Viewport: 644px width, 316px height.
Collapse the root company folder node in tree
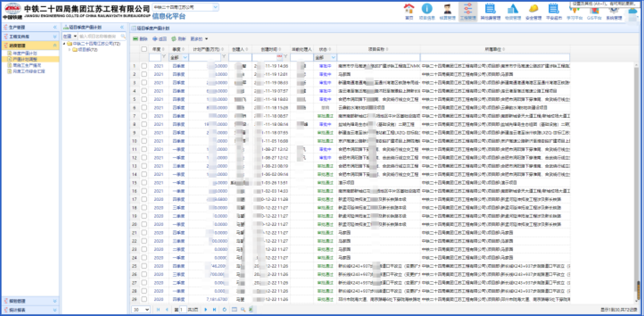pos(64,44)
